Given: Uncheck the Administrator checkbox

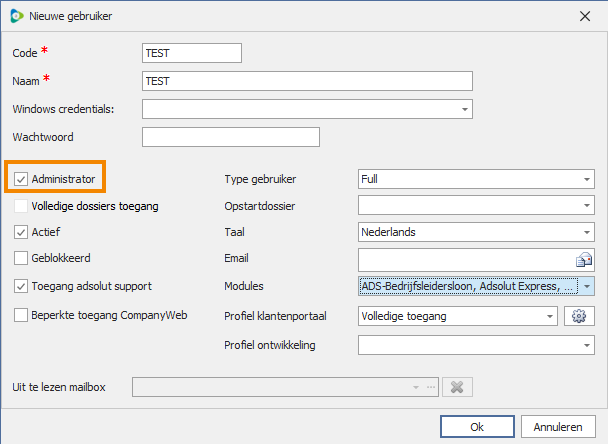Looking at the screenshot, I should (22, 179).
